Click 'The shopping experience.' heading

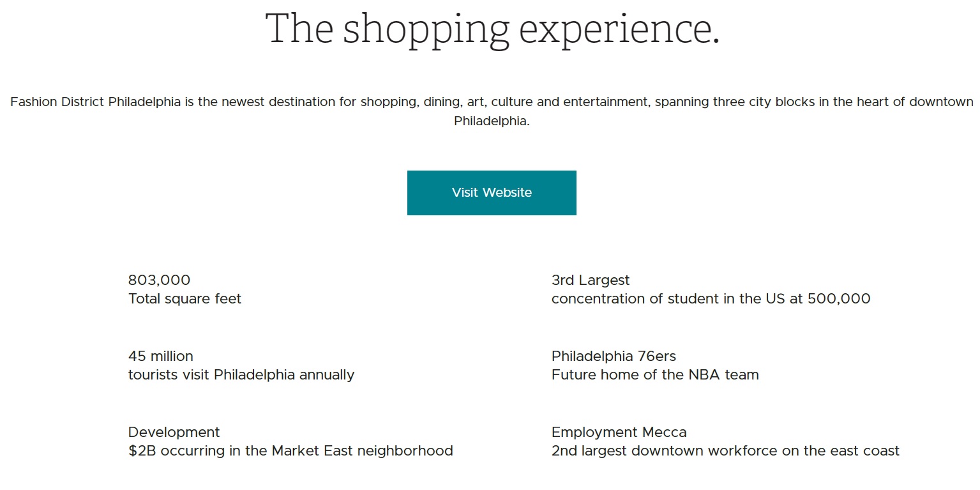pyautogui.click(x=492, y=29)
